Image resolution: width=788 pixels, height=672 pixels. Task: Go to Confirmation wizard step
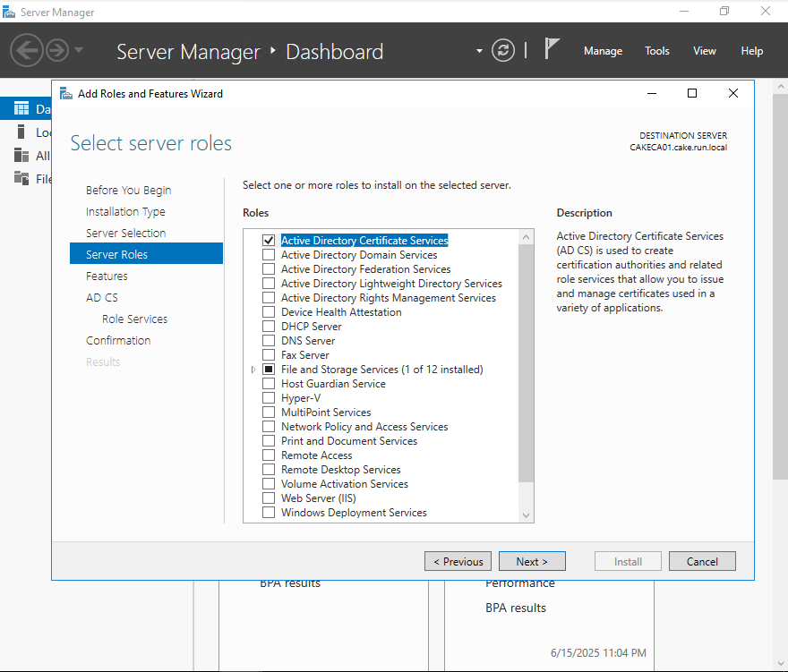(118, 341)
